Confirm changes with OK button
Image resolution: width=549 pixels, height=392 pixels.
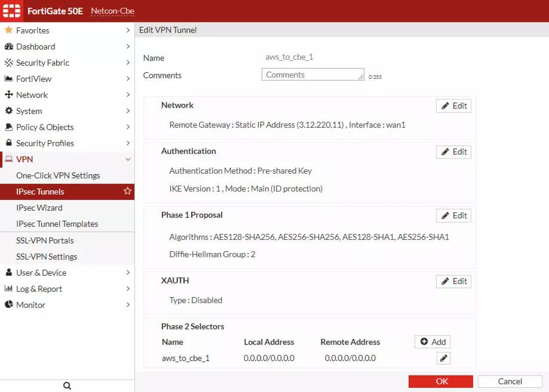pos(441,381)
